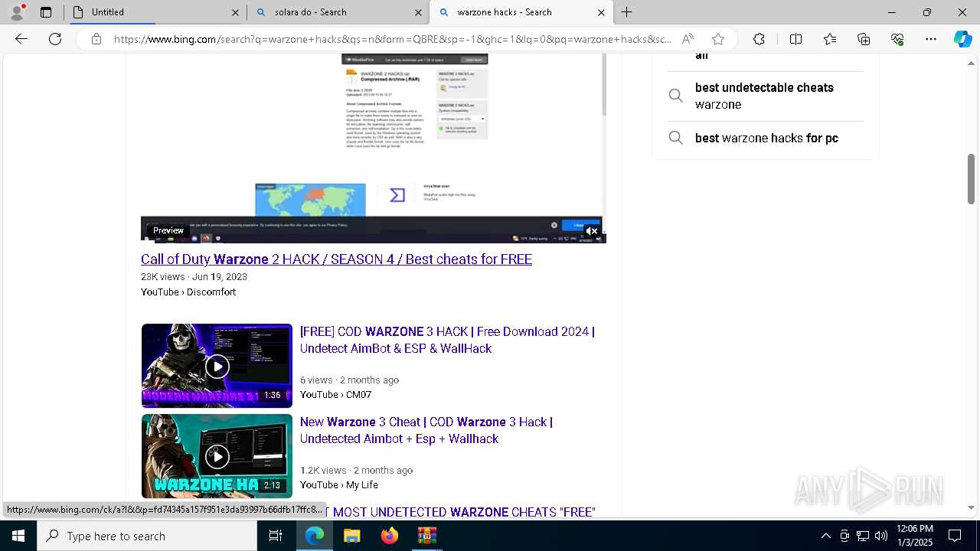Close the 'warzone hacks - Search' tab

coord(601,12)
